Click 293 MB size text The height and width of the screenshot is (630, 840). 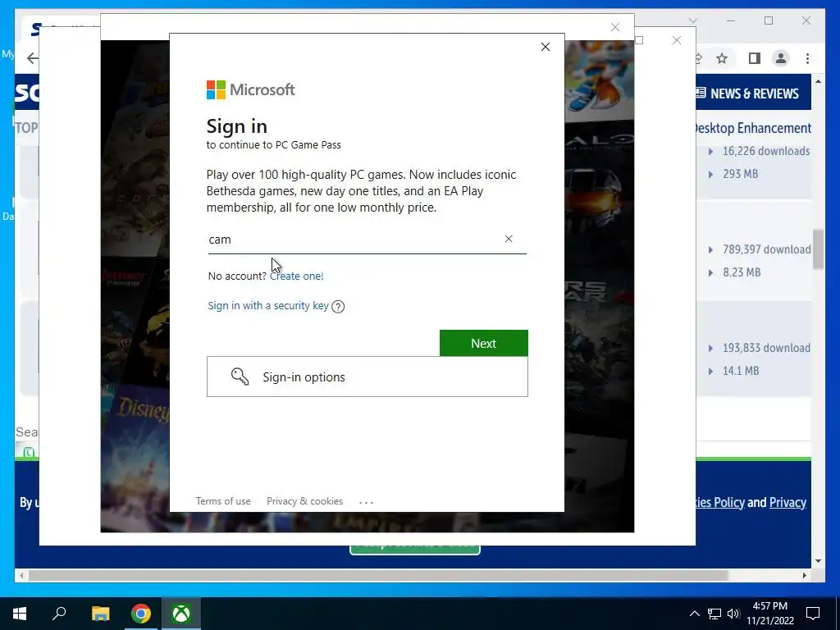click(741, 174)
